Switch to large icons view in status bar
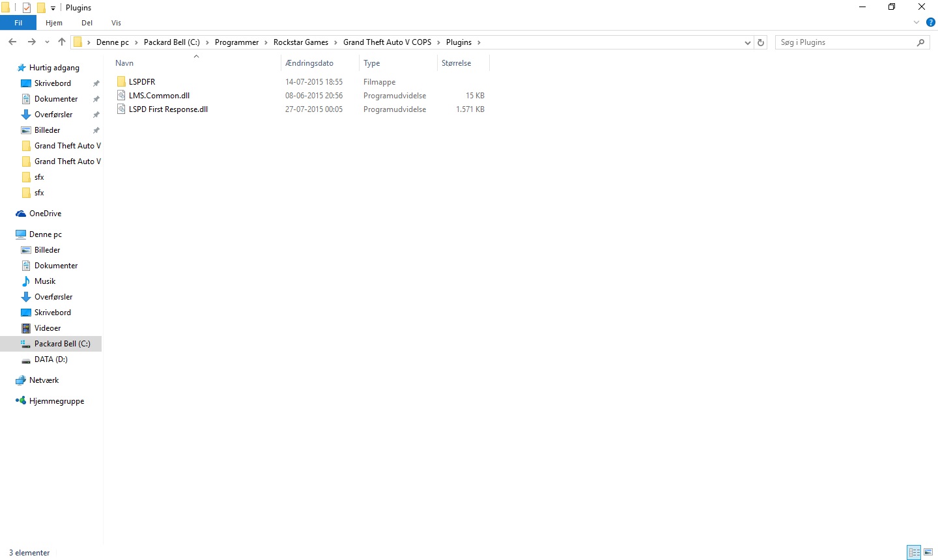Image resolution: width=938 pixels, height=560 pixels. tap(929, 553)
